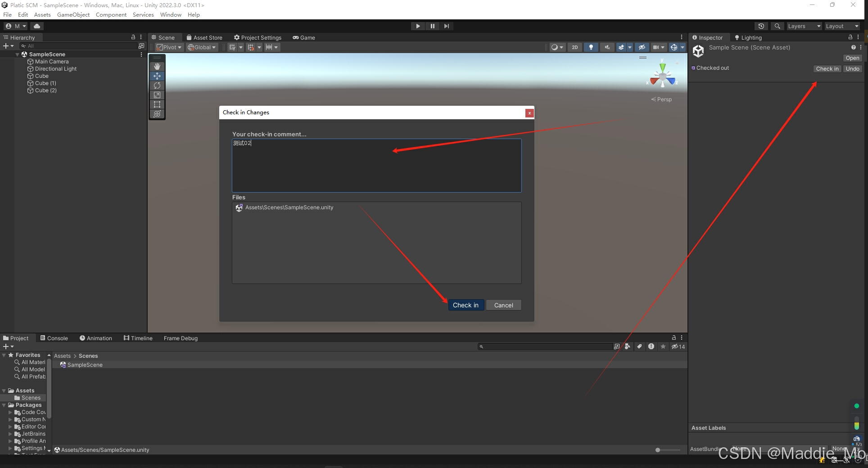Click the Hierarchy search scope icon

141,46
